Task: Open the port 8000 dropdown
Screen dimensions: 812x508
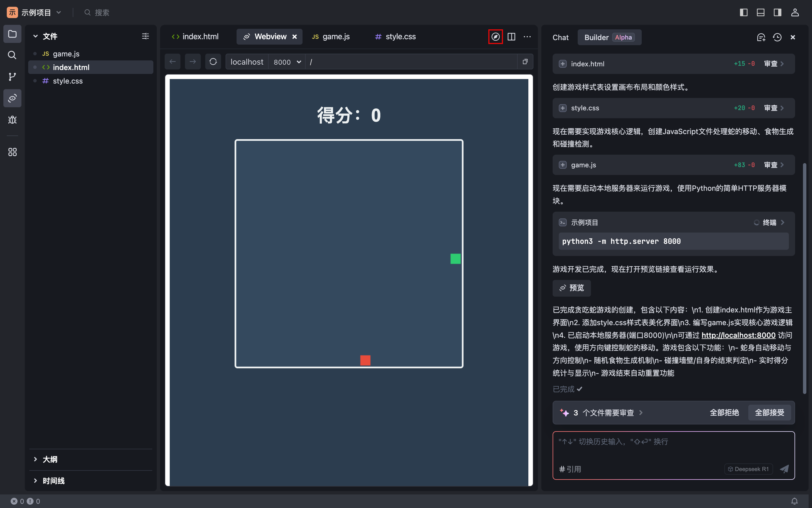Action: click(x=287, y=62)
